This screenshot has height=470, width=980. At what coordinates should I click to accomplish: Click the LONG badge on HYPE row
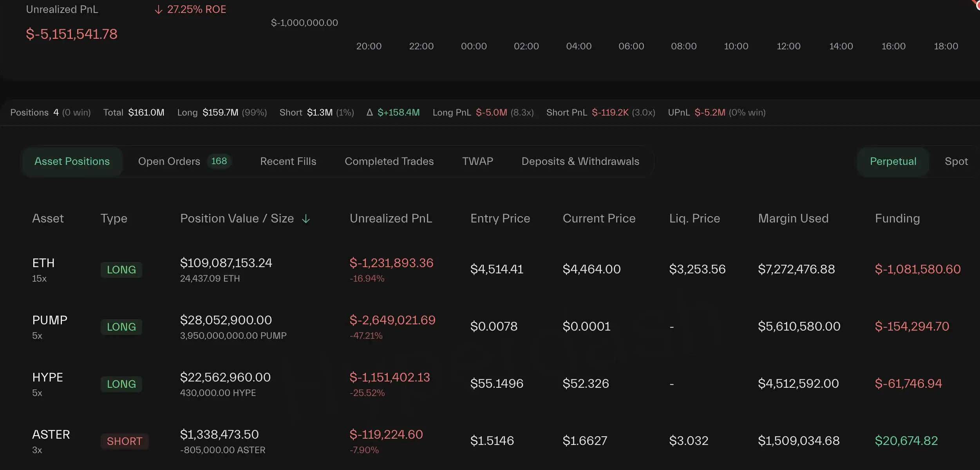click(x=121, y=384)
